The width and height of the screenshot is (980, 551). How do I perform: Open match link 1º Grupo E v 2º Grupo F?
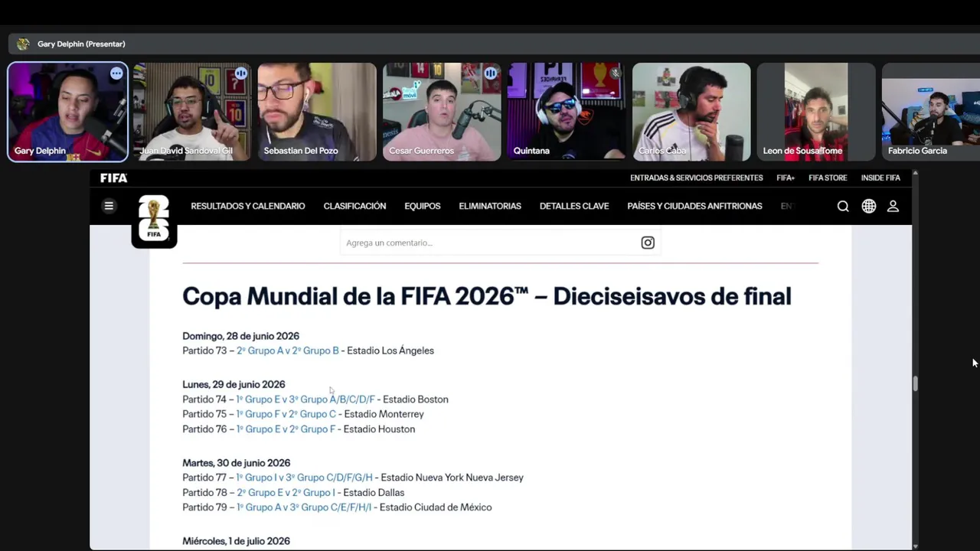coord(286,429)
